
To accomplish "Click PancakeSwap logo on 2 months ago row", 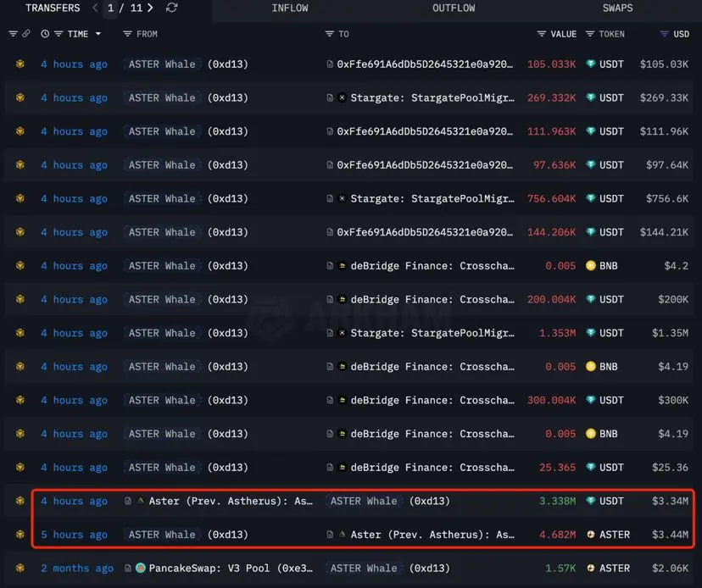I will pos(141,568).
